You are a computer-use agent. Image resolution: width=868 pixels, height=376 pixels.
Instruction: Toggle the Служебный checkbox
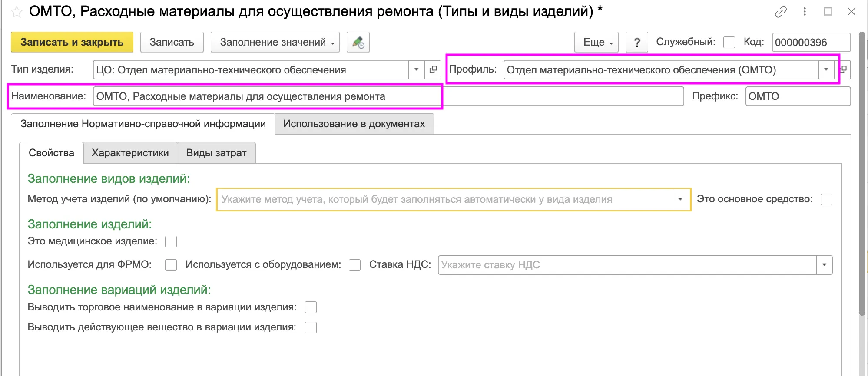coord(729,42)
